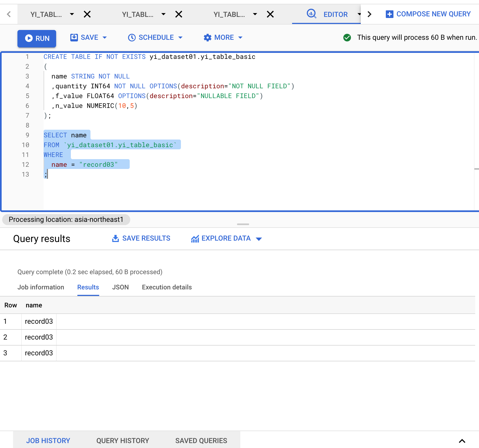
Task: Close the first YI_TABL... tab
Action: pos(87,14)
